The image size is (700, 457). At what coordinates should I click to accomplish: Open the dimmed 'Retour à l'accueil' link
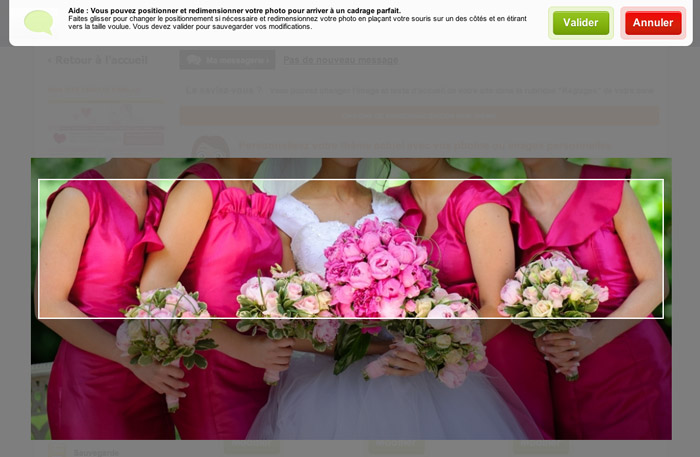pos(97,60)
